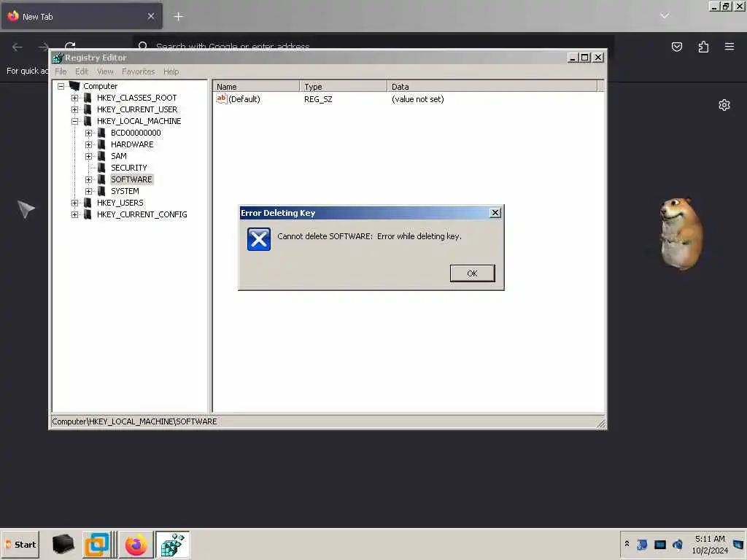Click the SAM folder icon
747x560 pixels.
101,156
